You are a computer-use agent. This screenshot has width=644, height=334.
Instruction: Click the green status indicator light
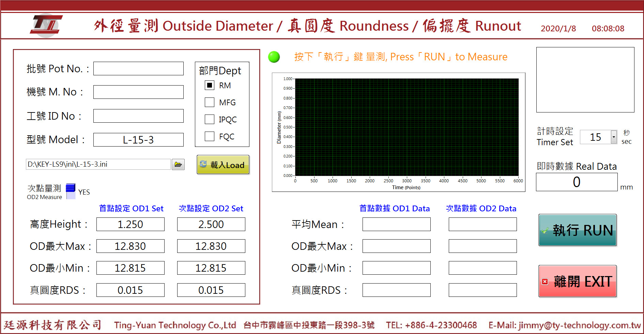click(274, 57)
